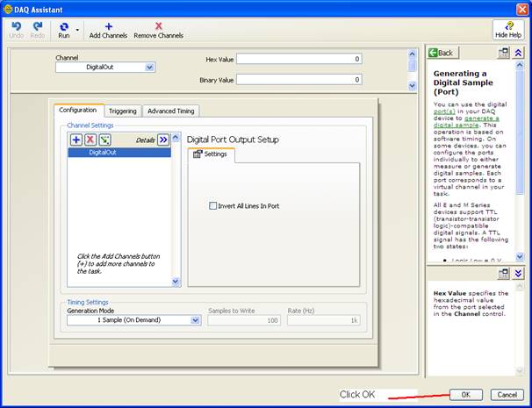Expand channel Details with the double-arrow button
The image size is (532, 408).
click(163, 140)
